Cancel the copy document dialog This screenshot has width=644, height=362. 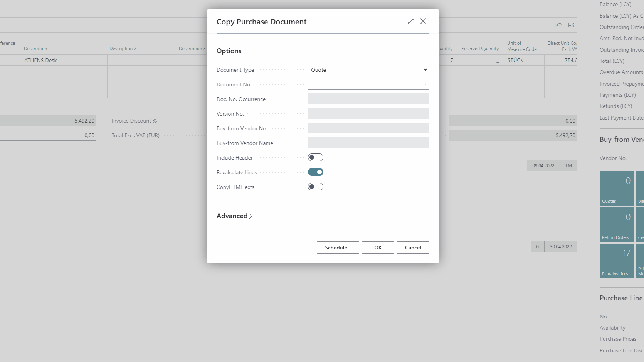(x=413, y=248)
